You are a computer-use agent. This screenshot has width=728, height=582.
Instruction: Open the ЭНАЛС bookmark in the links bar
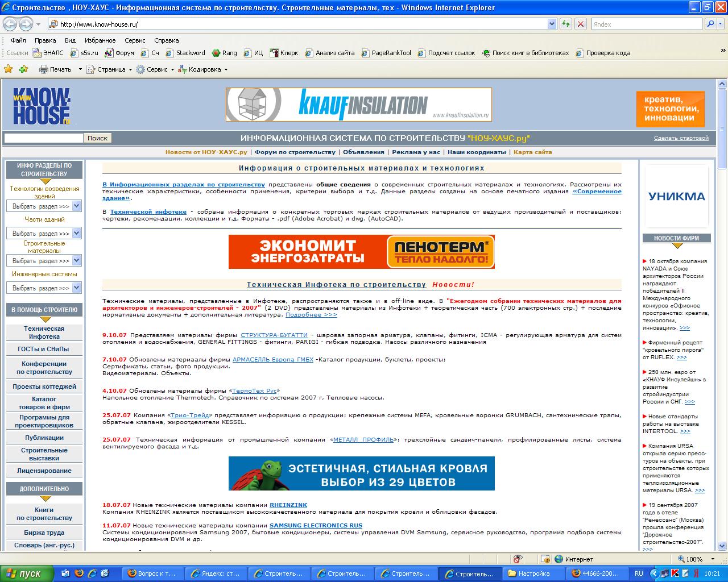click(49, 53)
